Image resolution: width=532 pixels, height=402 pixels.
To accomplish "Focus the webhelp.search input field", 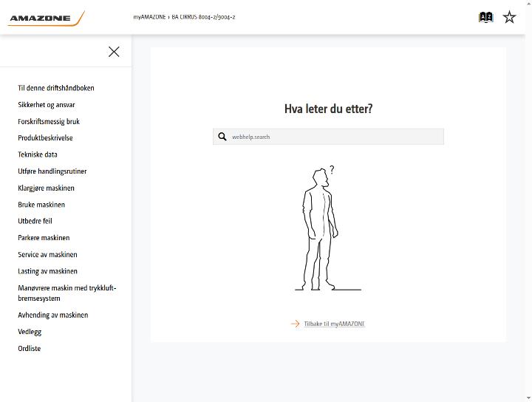I will pyautogui.click(x=328, y=137).
